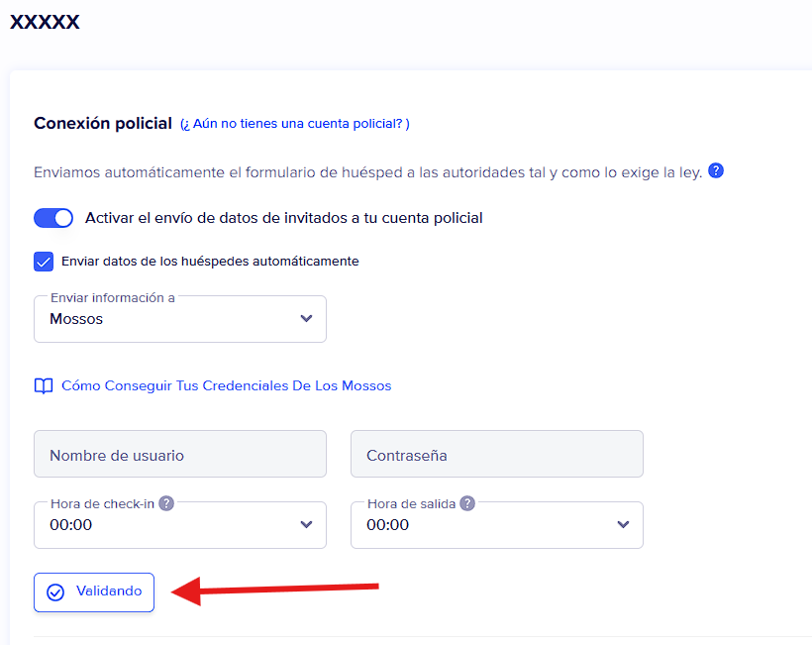The image size is (812, 645).
Task: Uncheck the automatic guest data sending checkbox
Action: (x=44, y=262)
